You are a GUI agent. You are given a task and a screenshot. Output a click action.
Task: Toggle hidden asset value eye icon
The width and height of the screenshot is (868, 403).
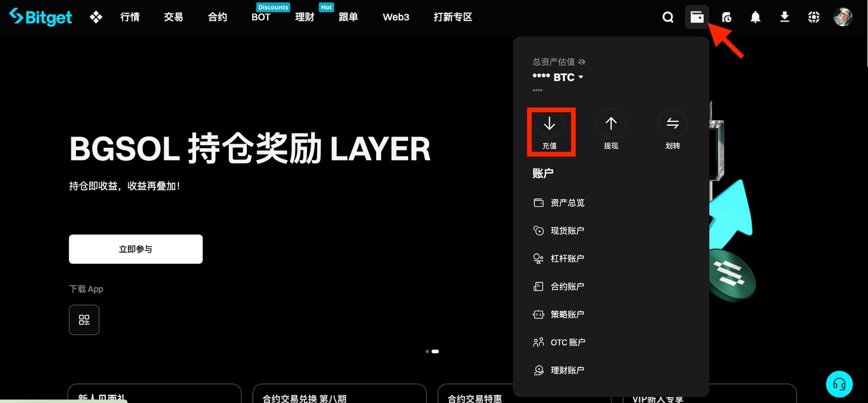[582, 62]
